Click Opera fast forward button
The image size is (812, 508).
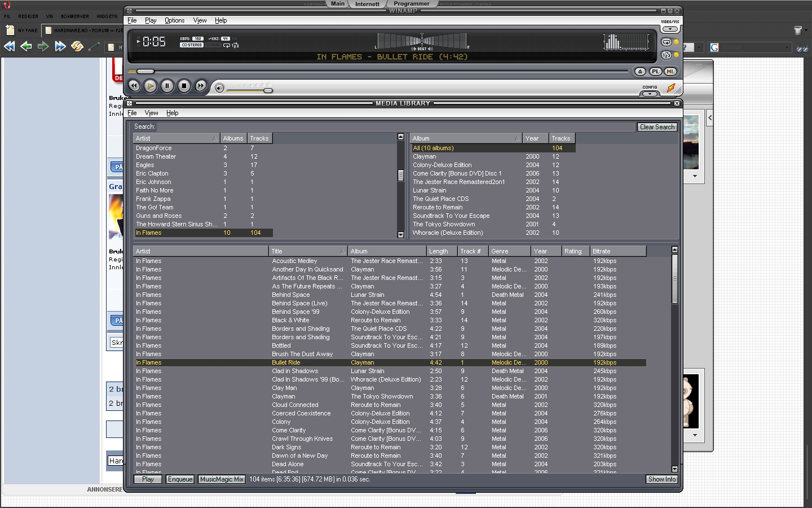(x=60, y=46)
